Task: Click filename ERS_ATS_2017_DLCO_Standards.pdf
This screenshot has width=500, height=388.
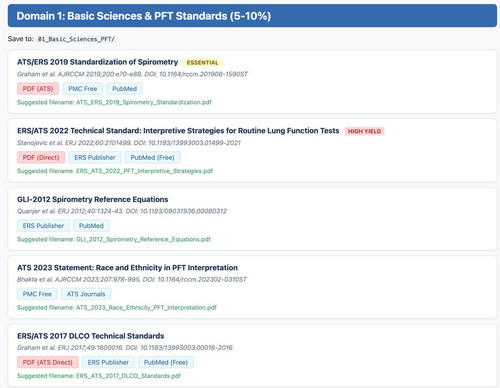Action: pos(129,376)
